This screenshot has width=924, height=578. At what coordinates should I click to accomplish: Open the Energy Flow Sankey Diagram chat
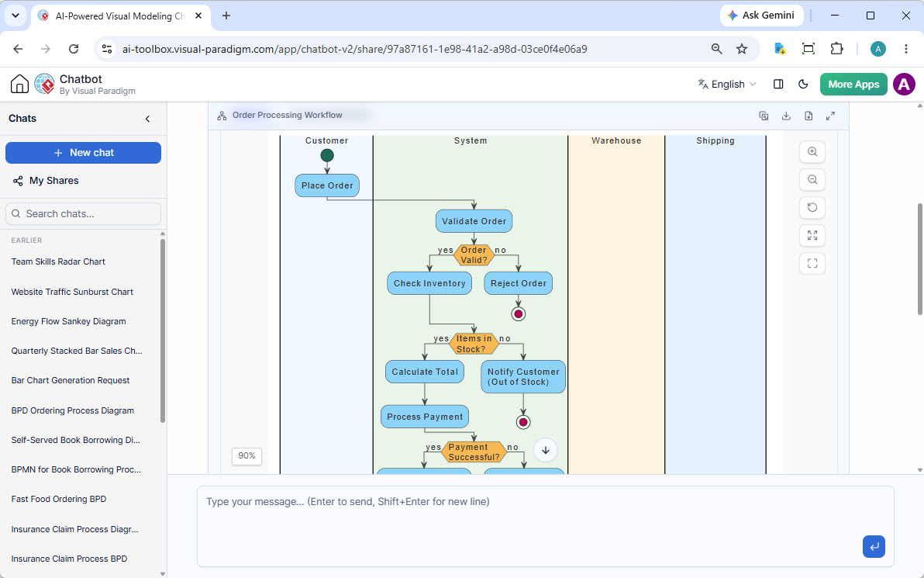coord(68,321)
